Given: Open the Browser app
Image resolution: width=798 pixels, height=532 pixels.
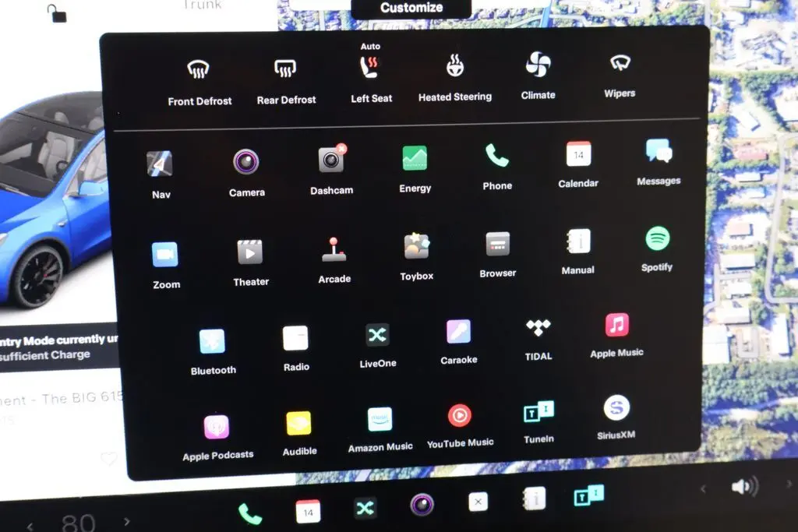Looking at the screenshot, I should pyautogui.click(x=497, y=255).
